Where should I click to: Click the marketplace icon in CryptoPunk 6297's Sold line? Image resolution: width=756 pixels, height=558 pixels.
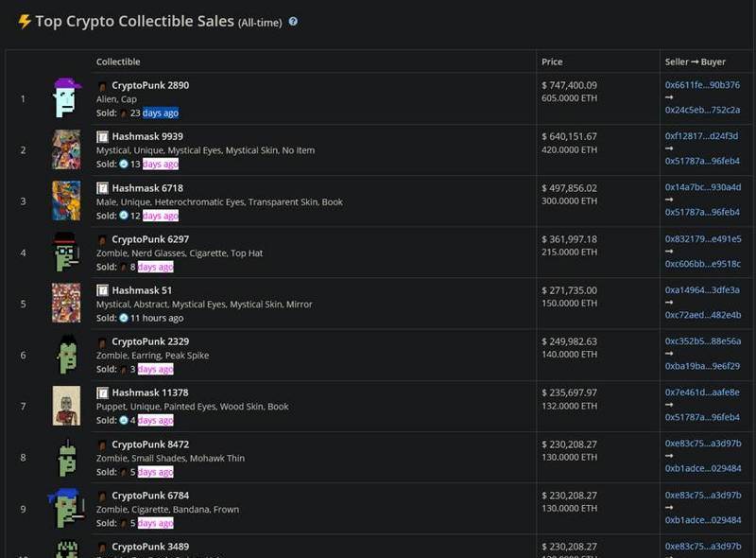click(x=124, y=268)
